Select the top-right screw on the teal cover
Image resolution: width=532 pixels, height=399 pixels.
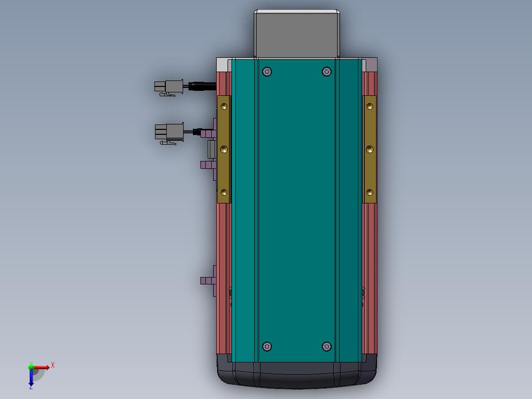(326, 72)
